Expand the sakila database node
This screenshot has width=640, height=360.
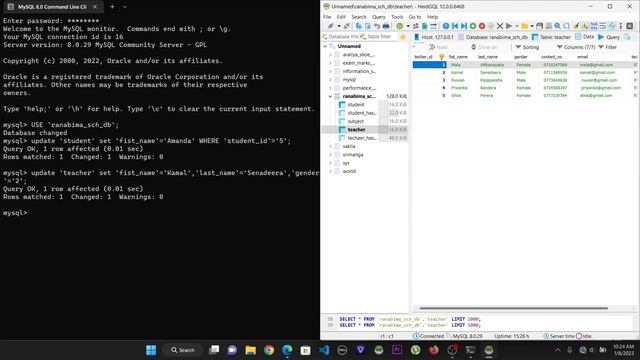(x=330, y=146)
